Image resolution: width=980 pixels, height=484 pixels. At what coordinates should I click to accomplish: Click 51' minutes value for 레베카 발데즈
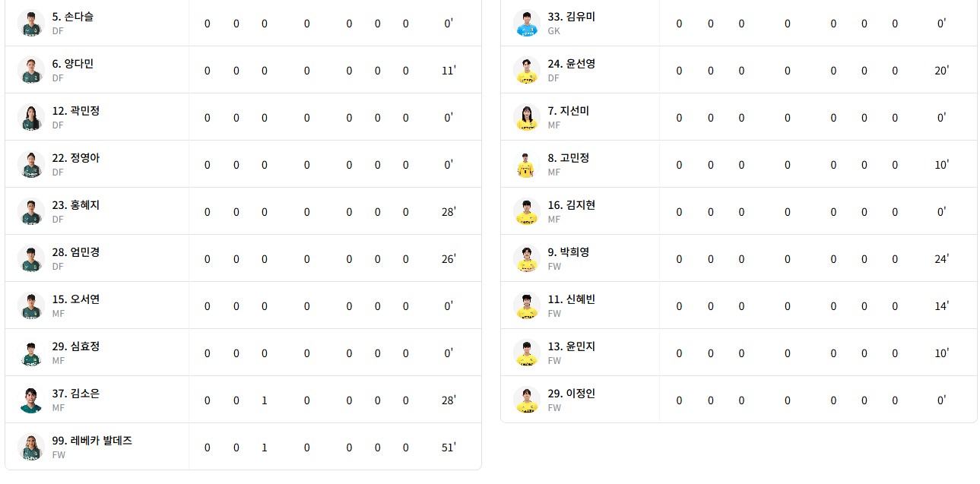click(x=449, y=448)
